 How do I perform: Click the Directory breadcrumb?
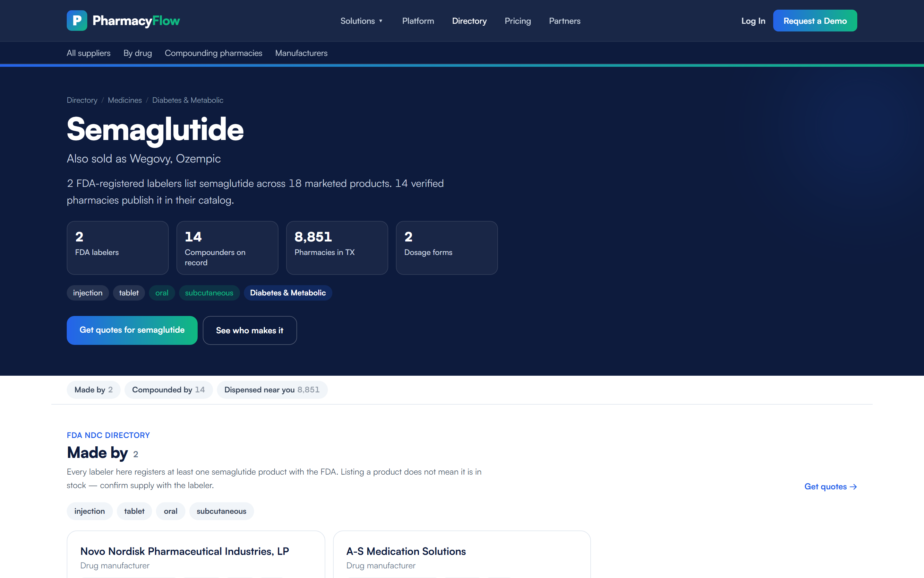point(82,100)
